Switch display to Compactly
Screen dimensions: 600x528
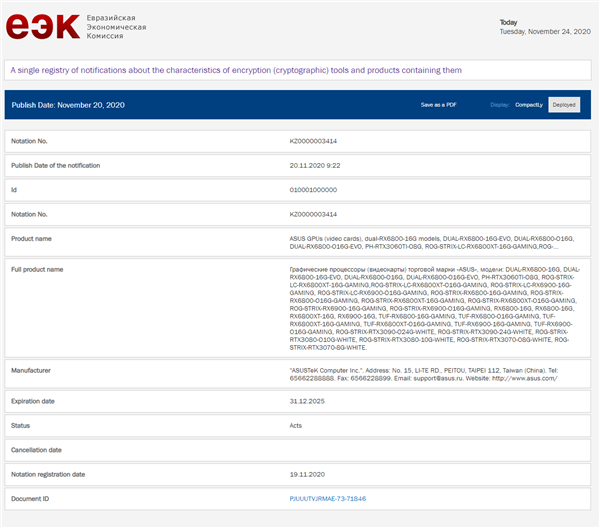pyautogui.click(x=529, y=105)
